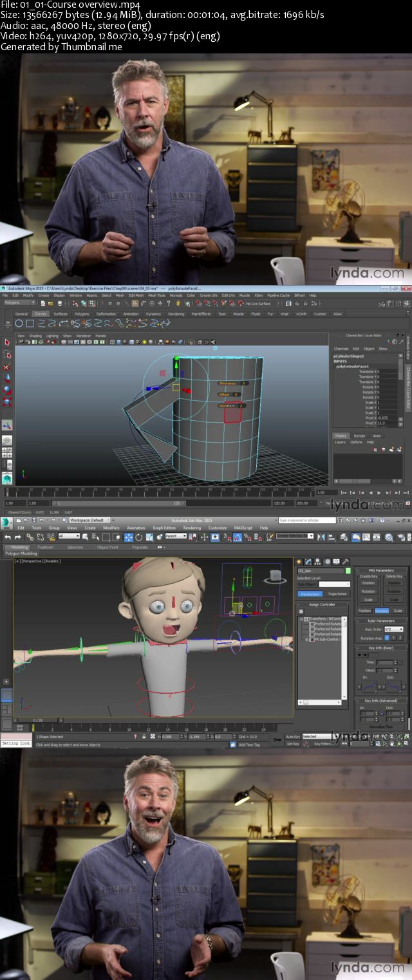Toggle the Set Key button
Screen dimensions: 412x980
tap(293, 744)
